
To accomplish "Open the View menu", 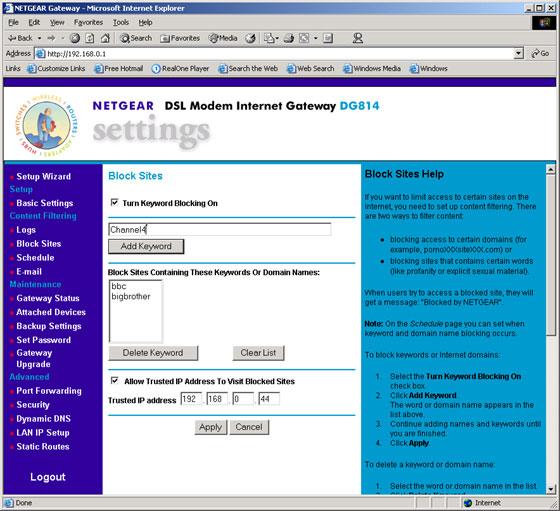I will point(57,22).
